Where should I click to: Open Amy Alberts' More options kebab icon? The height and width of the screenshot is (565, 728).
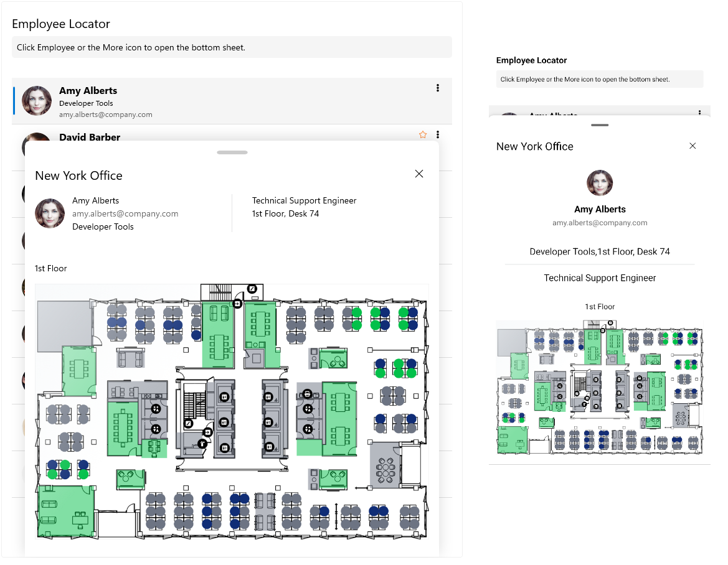[x=438, y=88]
